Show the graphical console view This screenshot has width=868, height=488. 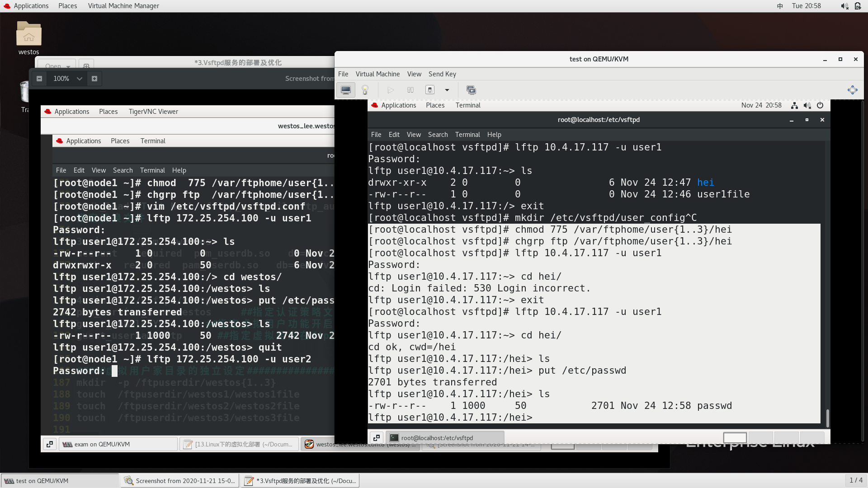click(346, 90)
